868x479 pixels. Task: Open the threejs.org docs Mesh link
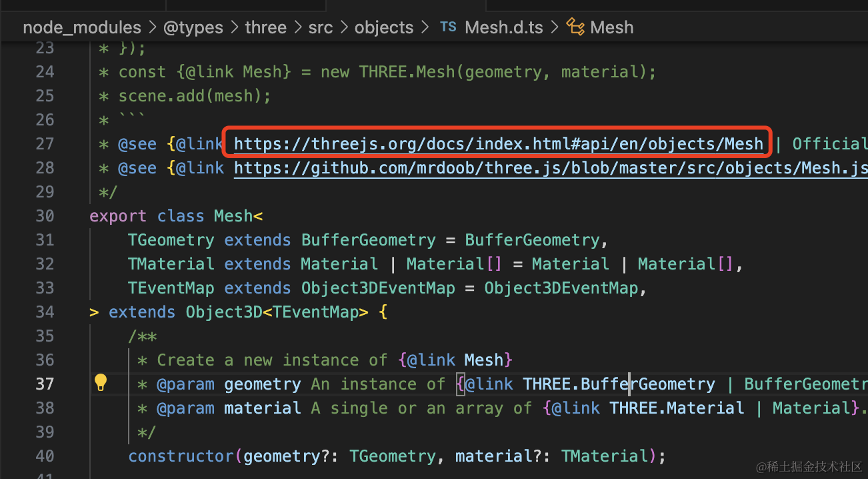(x=498, y=143)
